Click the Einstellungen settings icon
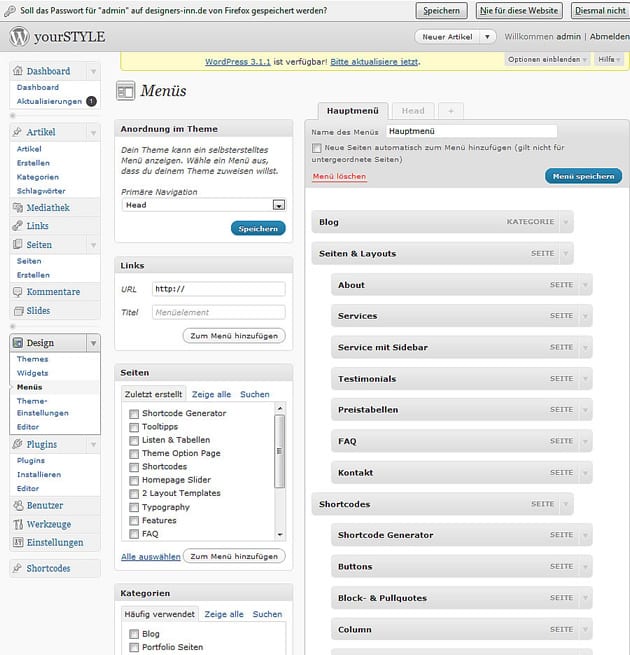The height and width of the screenshot is (655, 630). pos(18,543)
